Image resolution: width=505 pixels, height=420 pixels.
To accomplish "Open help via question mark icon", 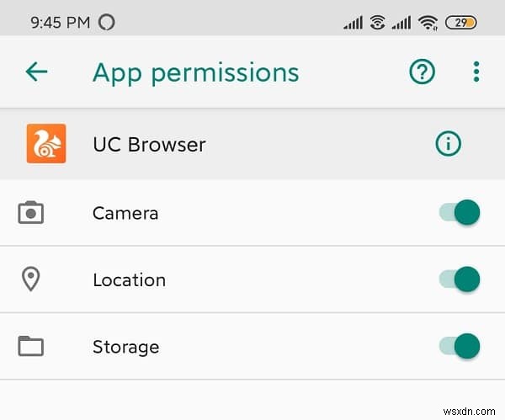I will point(423,72).
